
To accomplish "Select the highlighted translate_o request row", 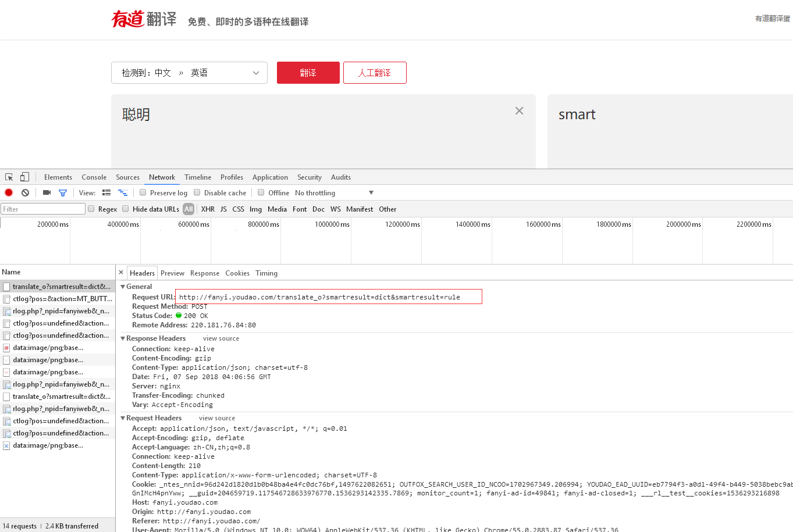I will point(58,287).
